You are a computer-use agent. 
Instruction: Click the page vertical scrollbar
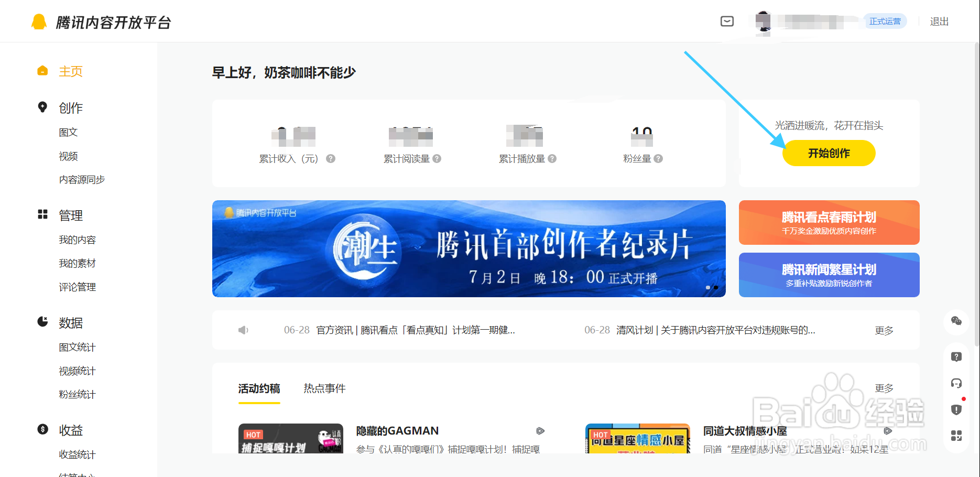pyautogui.click(x=977, y=194)
